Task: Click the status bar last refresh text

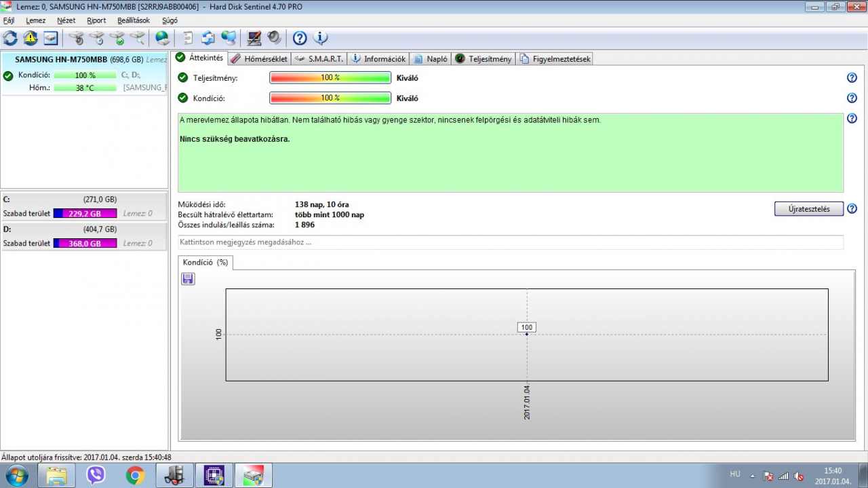Action: [x=86, y=457]
